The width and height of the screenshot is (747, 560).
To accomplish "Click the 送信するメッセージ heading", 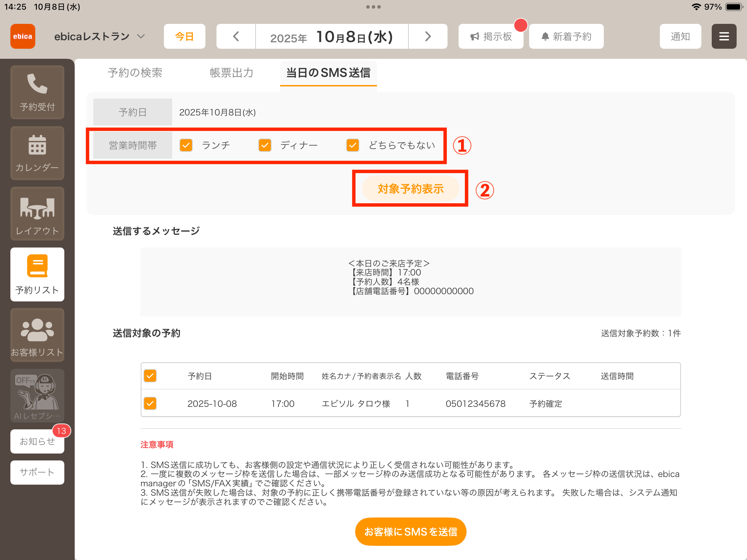I will [x=156, y=231].
